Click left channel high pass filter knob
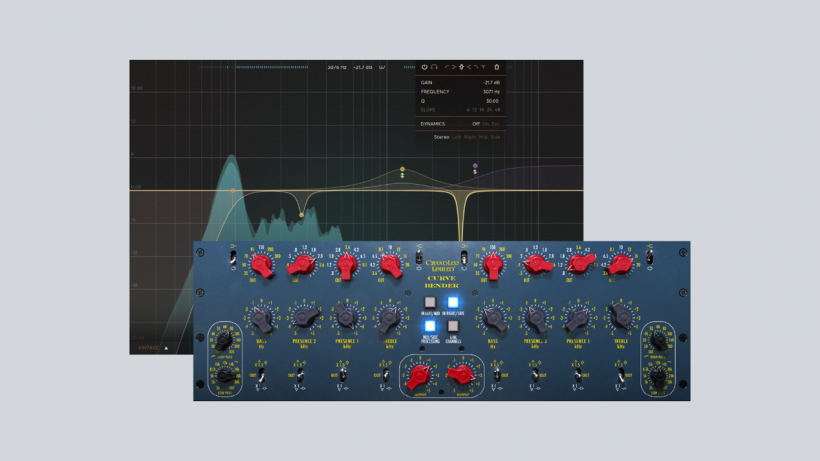The image size is (820, 461). pos(224,341)
